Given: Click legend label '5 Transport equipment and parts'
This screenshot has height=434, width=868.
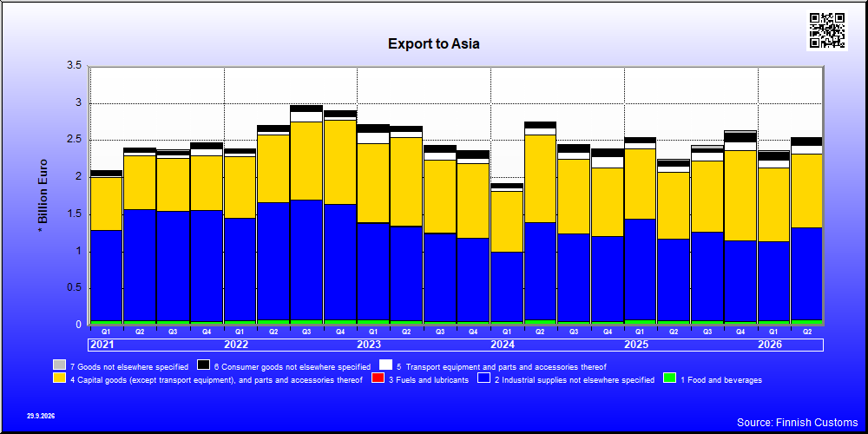Looking at the screenshot, I should click(x=502, y=366).
